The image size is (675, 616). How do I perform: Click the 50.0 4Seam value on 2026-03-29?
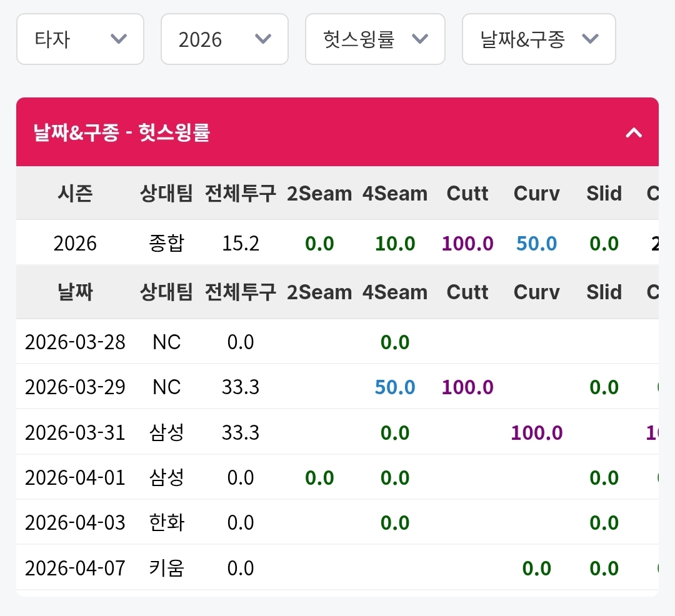pyautogui.click(x=395, y=387)
